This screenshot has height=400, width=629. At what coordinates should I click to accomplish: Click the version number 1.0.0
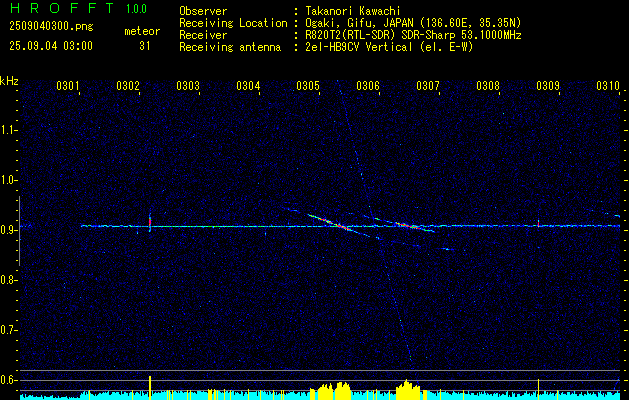pyautogui.click(x=136, y=9)
